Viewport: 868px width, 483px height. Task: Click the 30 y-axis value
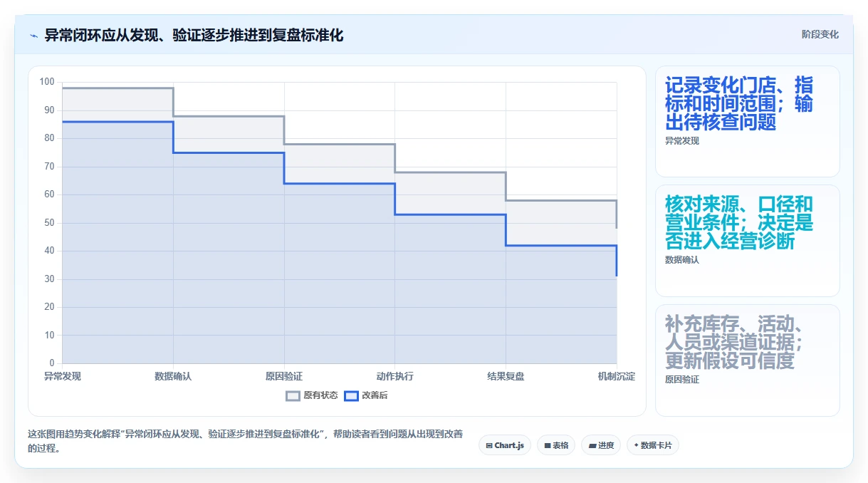point(49,279)
